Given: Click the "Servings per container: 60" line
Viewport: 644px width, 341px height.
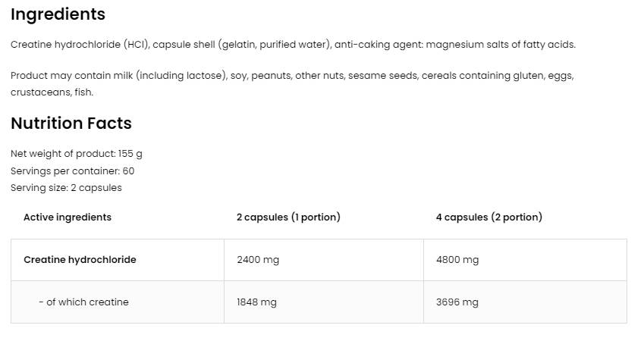Looking at the screenshot, I should [x=72, y=170].
